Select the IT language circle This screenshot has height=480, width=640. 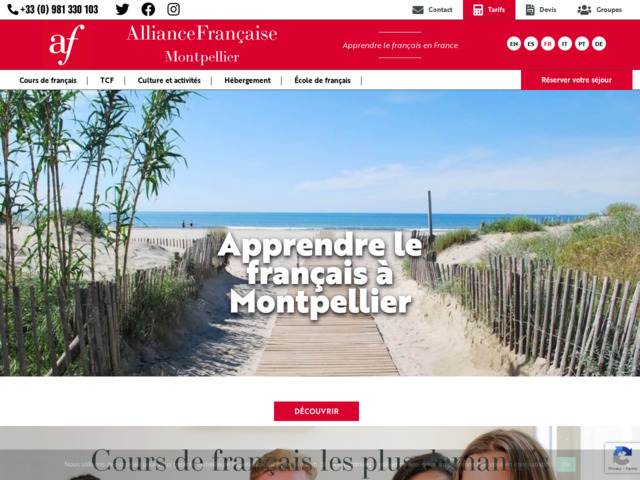[x=564, y=44]
